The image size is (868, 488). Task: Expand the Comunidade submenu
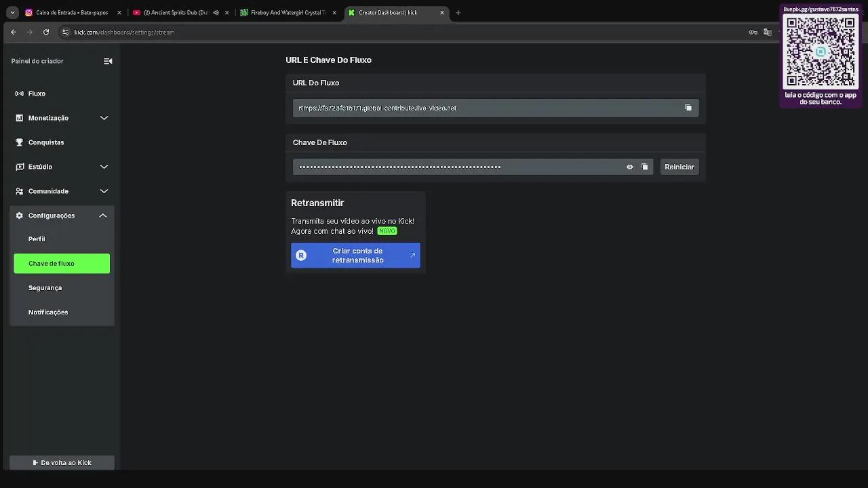click(x=104, y=191)
